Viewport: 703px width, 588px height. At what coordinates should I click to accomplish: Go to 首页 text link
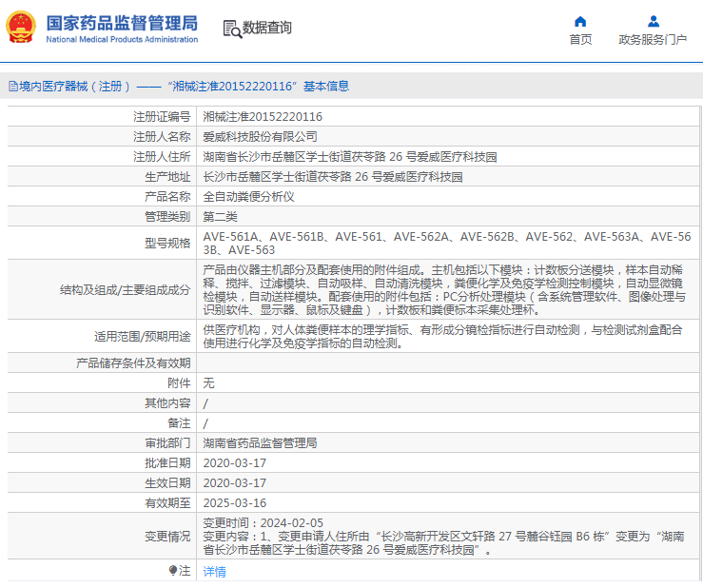pos(580,40)
